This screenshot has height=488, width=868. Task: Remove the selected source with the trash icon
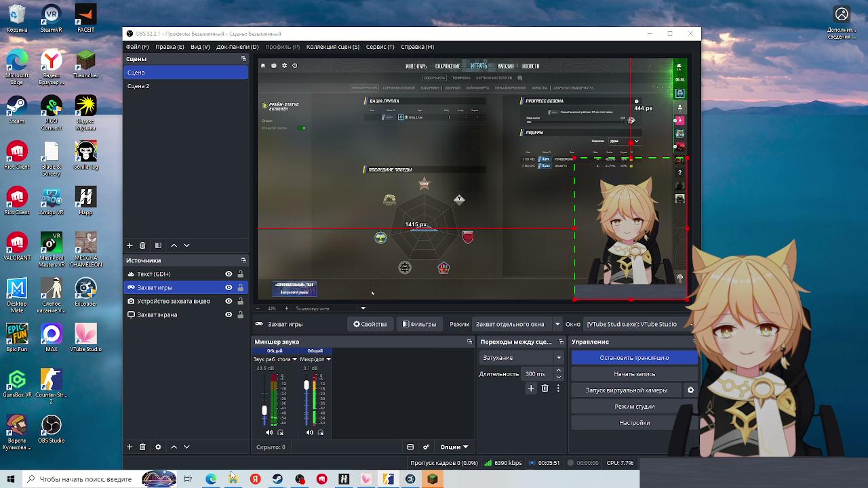(142, 447)
